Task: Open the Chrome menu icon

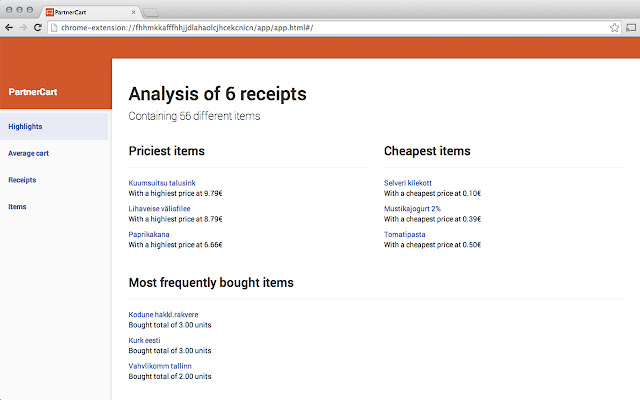Action: (630, 27)
